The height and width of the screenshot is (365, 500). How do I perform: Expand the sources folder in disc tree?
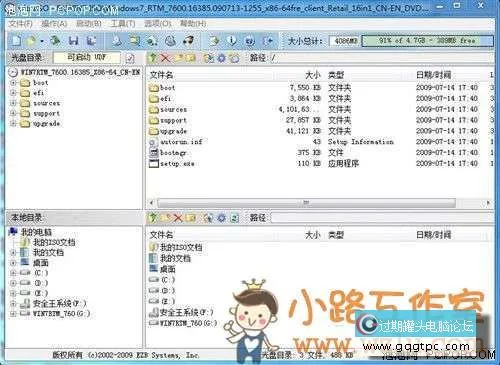pyautogui.click(x=13, y=103)
